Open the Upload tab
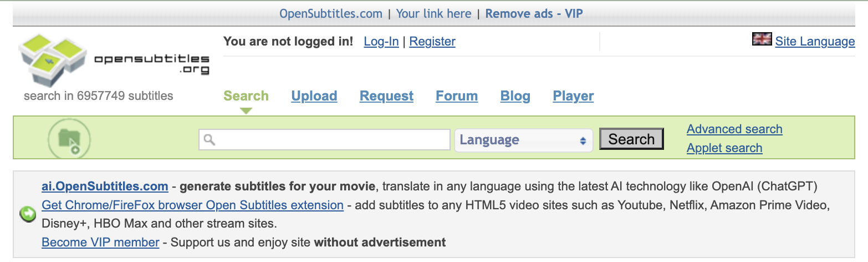 314,96
